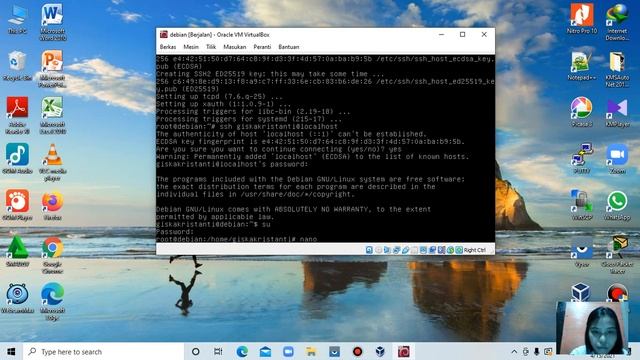Open VirtualBox Manager from the taskbar
Image resolution: width=640 pixels, height=360 pixels.
point(380,351)
